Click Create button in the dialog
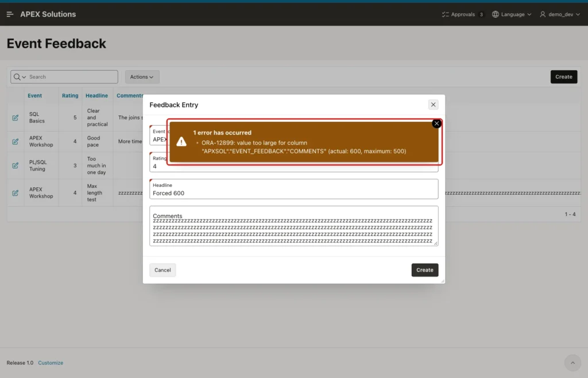Screen dimensions: 588x378 click(424, 270)
